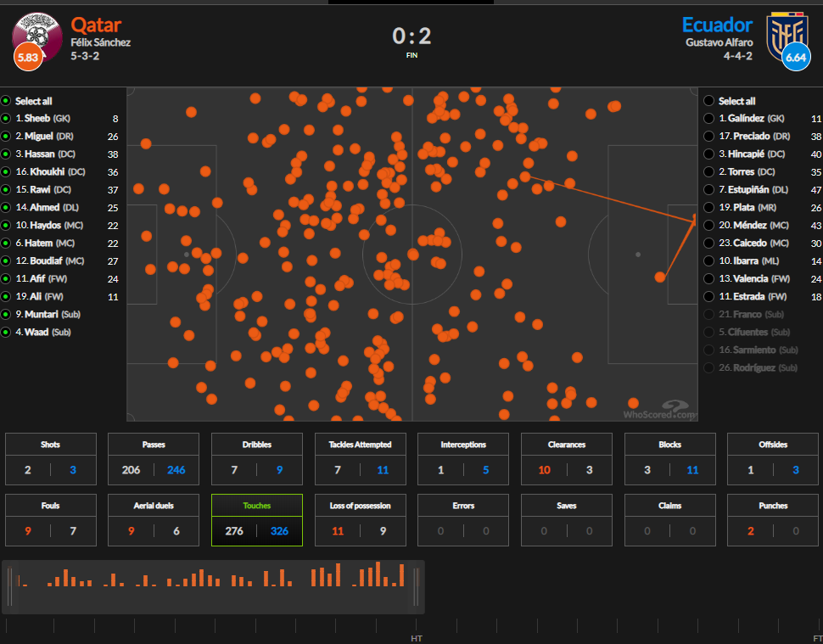Enable Ecuador player Valencia (FW)
The height and width of the screenshot is (644, 823).
(708, 279)
